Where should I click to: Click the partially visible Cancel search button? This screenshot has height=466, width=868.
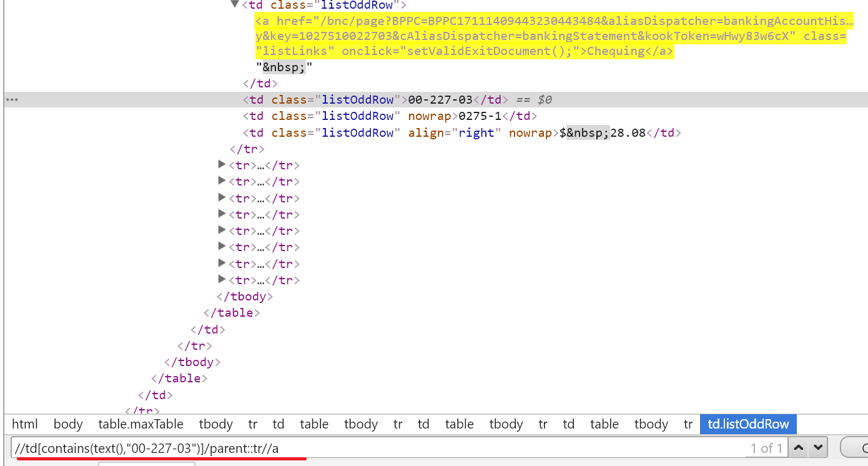click(856, 448)
